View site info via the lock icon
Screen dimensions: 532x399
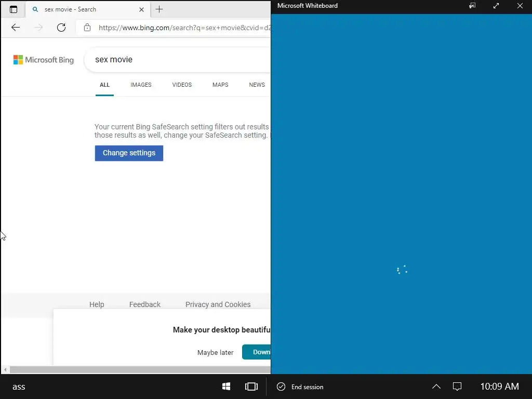pyautogui.click(x=87, y=28)
